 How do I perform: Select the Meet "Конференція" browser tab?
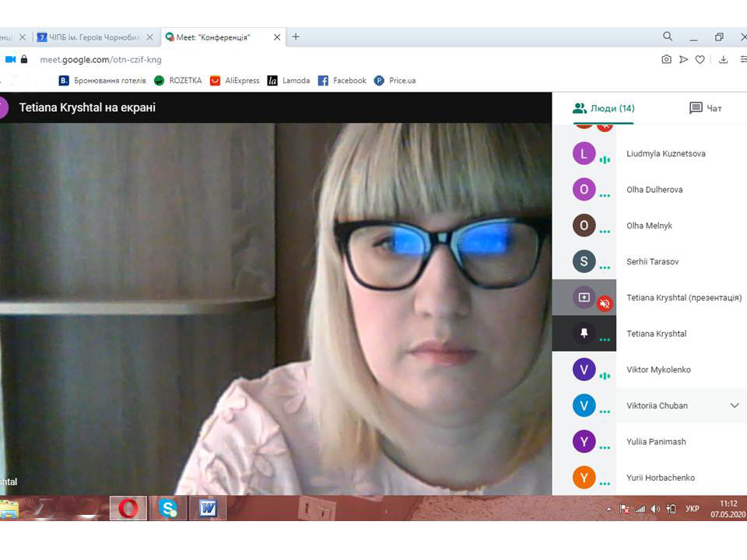point(213,37)
